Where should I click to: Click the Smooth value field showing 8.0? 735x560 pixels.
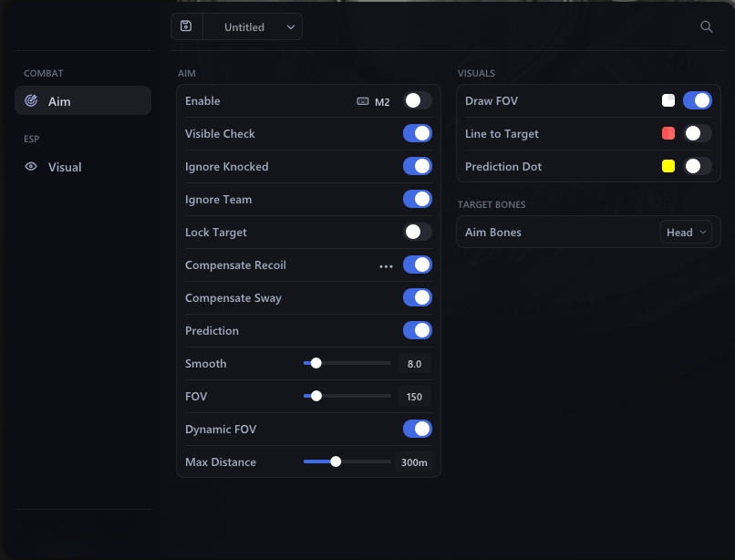[414, 364]
